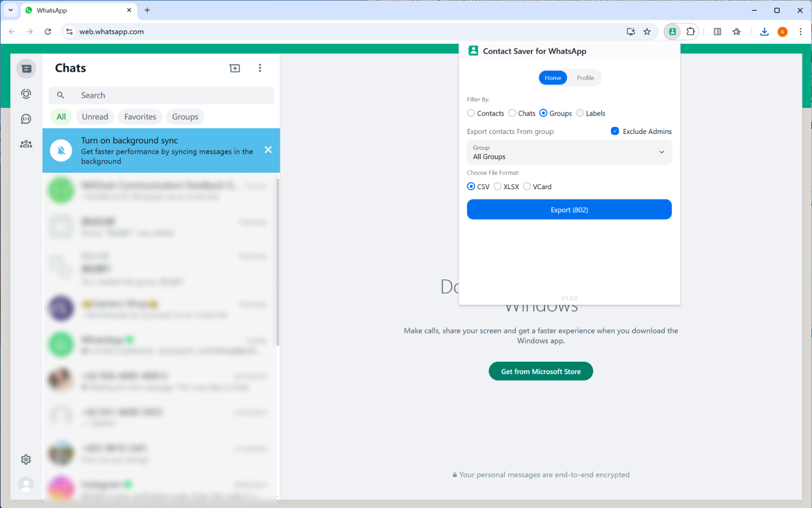Open the Chats three-dot menu
Viewport: 812px width, 508px height.
coord(259,68)
